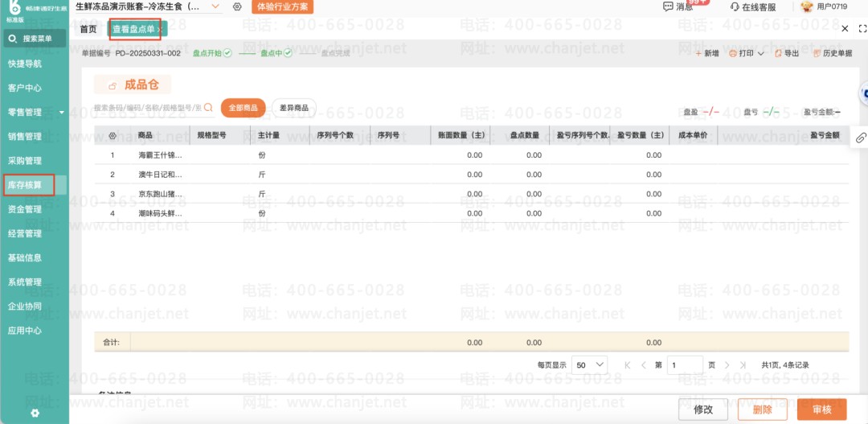Image resolution: width=868 pixels, height=424 pixels.
Task: Open the settings gear beside account name
Action: click(x=237, y=6)
